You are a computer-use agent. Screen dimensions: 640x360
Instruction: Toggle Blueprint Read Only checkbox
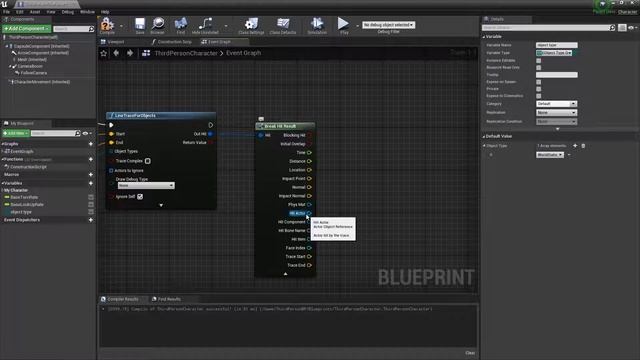[x=538, y=67]
